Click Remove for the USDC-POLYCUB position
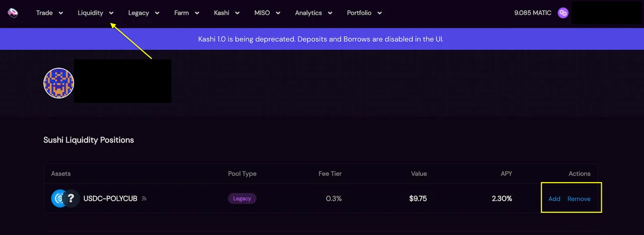Screen dimensions: 644x235 pyautogui.click(x=579, y=199)
